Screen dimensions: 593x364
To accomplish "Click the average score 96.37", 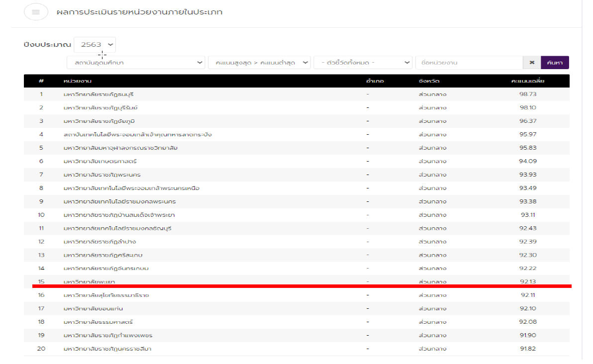I will (x=528, y=121).
